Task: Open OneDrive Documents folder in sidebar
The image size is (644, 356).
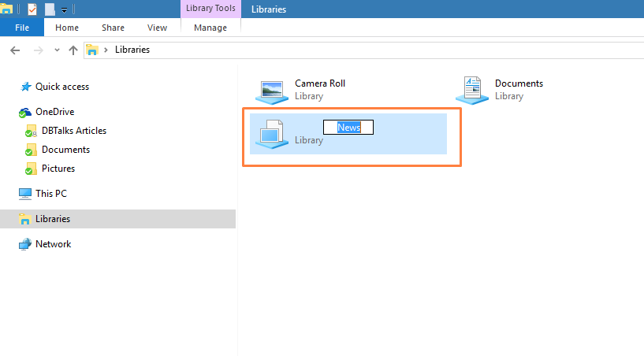Action: [65, 150]
